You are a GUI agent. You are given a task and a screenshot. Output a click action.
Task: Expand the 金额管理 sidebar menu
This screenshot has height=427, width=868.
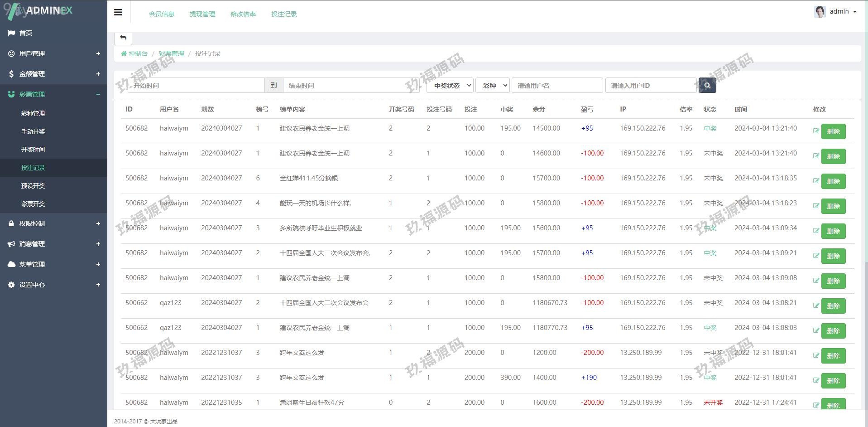point(98,74)
